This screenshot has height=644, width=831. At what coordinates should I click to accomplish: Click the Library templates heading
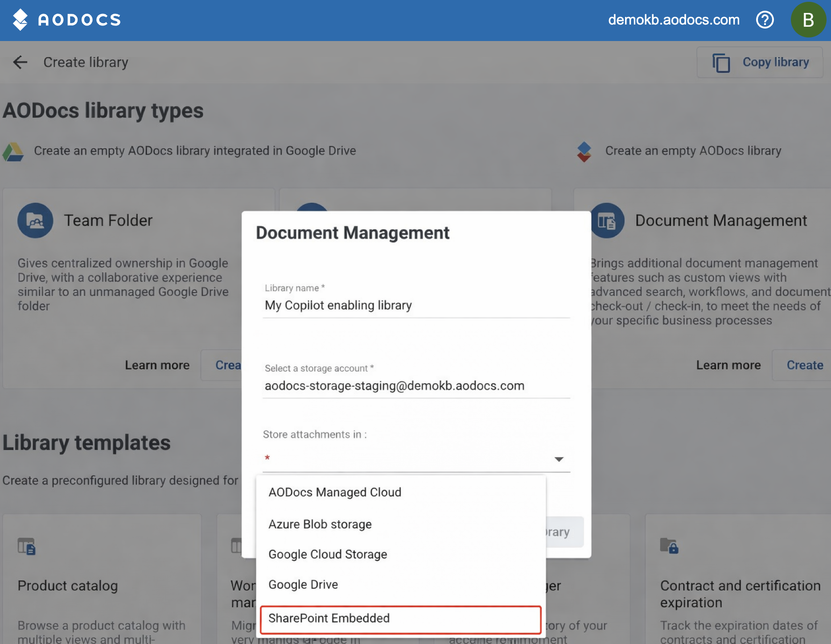tap(86, 443)
